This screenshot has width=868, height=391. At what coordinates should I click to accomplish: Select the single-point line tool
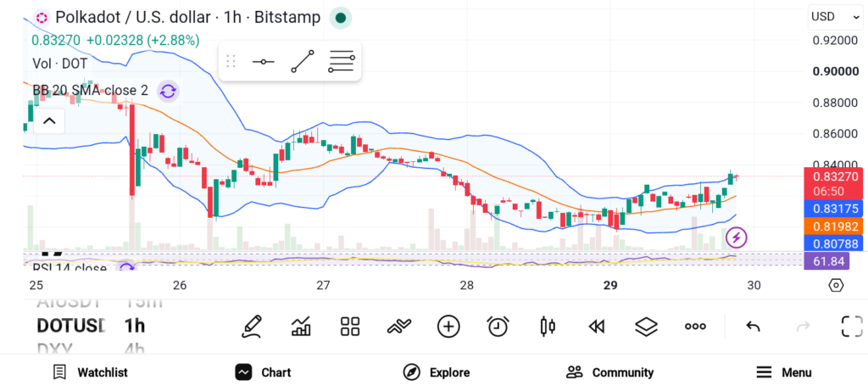(x=264, y=61)
